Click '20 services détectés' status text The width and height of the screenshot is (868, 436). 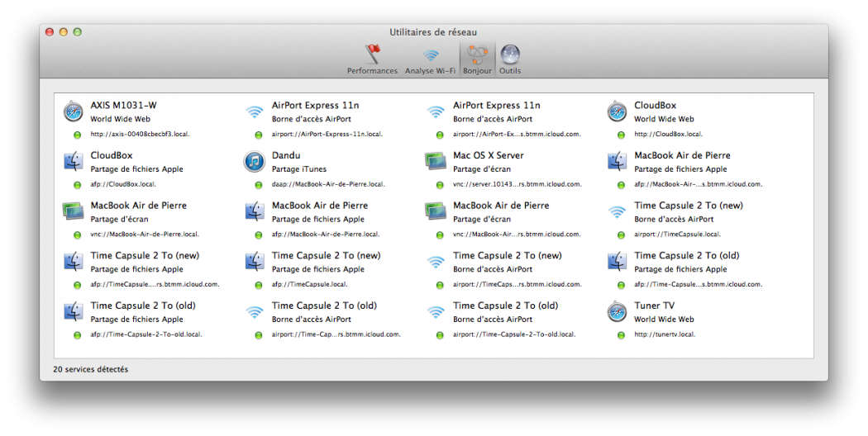click(90, 369)
